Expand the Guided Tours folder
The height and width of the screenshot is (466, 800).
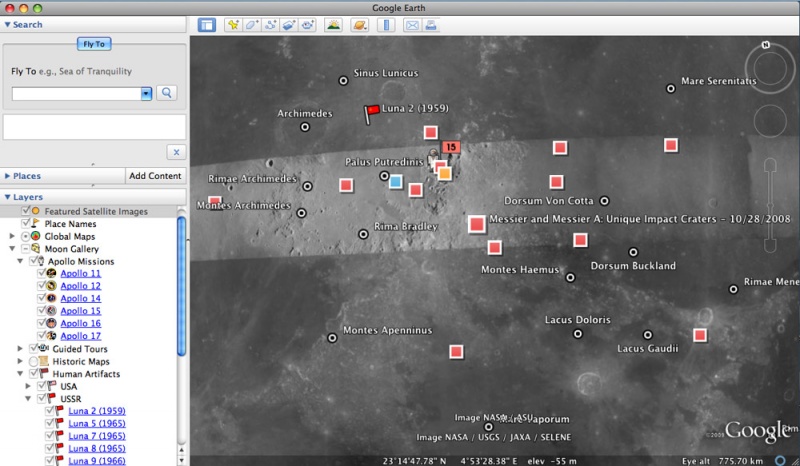(20, 349)
